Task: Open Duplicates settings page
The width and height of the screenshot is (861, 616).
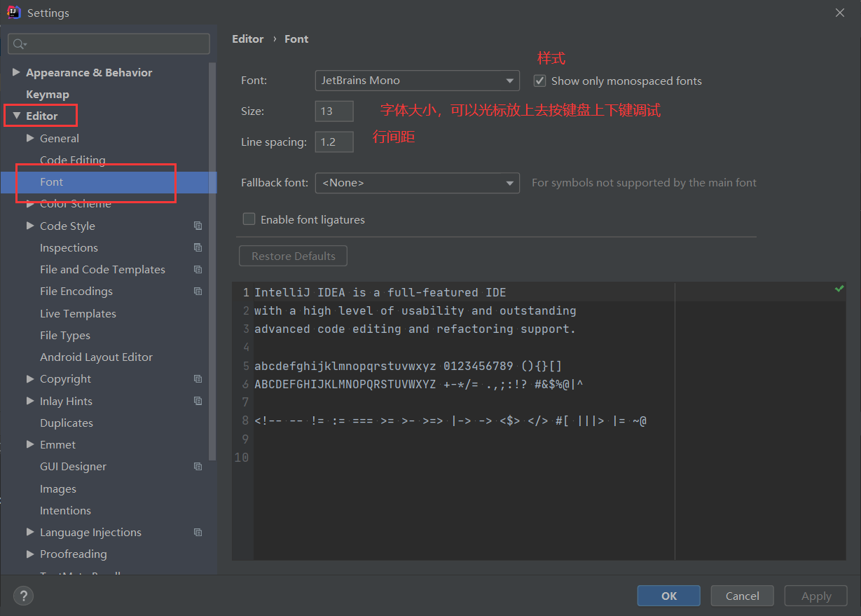Action: coord(67,423)
